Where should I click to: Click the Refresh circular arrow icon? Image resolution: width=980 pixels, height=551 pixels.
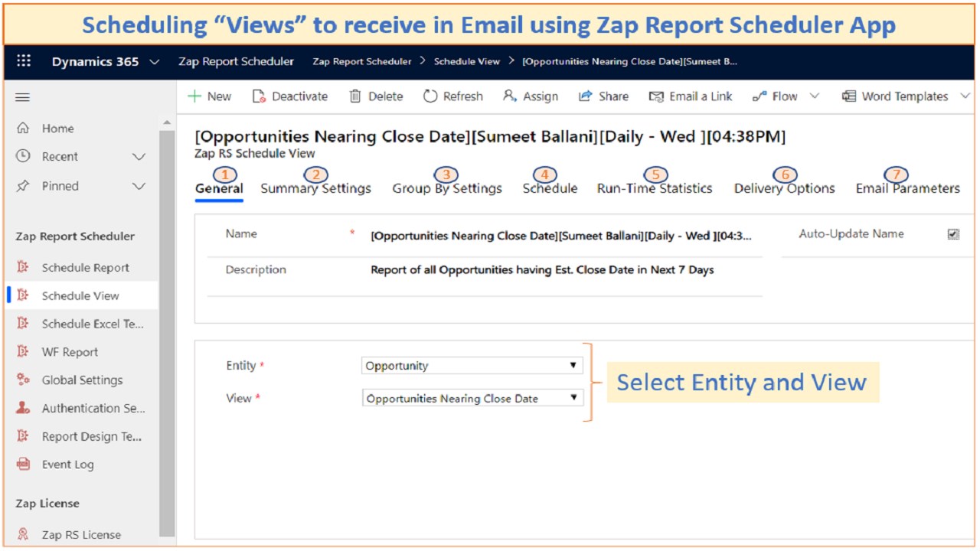point(430,96)
